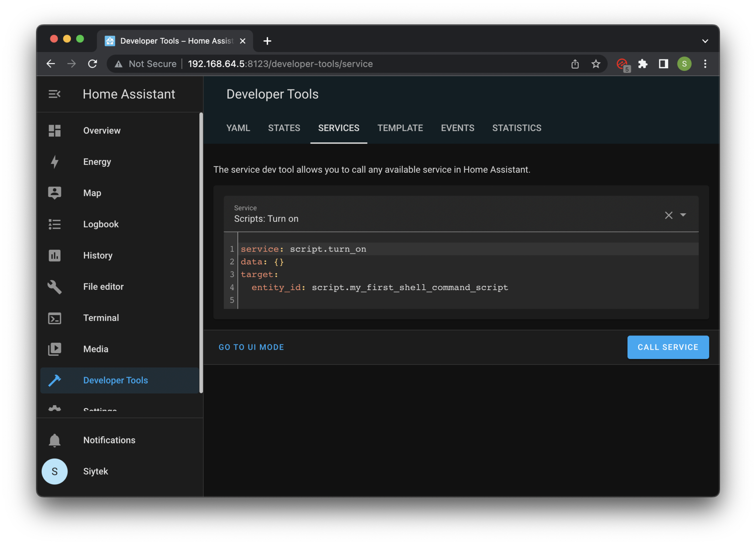Open Notifications in the sidebar
This screenshot has width=756, height=545.
coord(109,440)
